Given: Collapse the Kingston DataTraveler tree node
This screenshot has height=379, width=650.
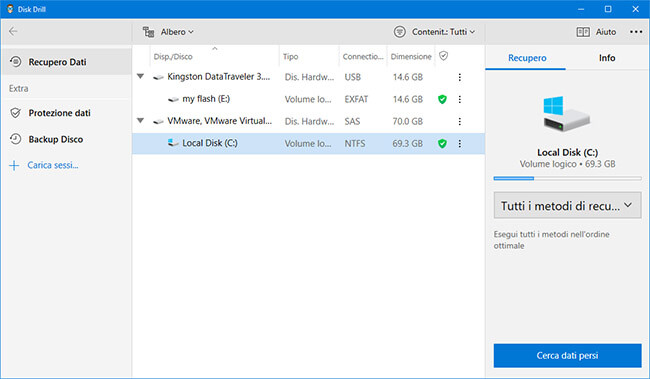Looking at the screenshot, I should [x=141, y=77].
